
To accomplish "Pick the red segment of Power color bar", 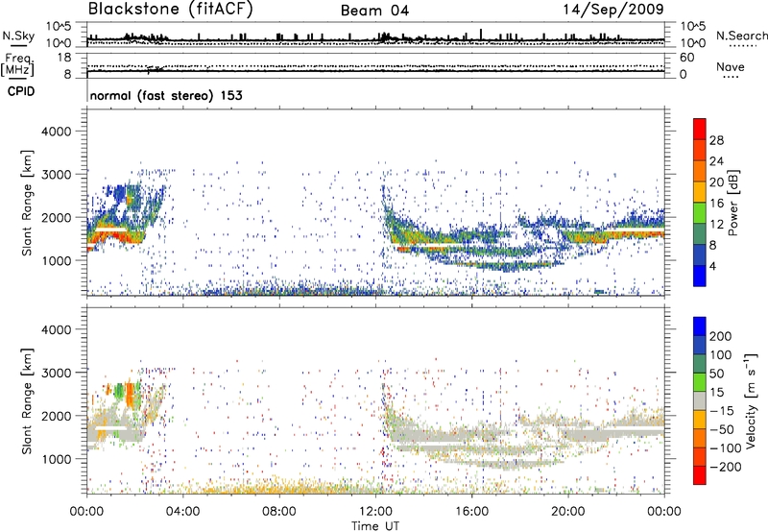I will pyautogui.click(x=700, y=129).
